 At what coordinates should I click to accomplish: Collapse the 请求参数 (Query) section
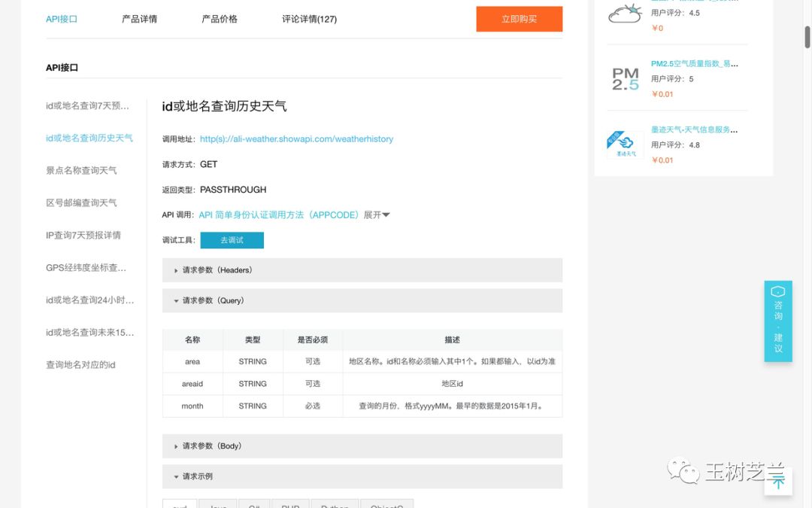tap(362, 300)
